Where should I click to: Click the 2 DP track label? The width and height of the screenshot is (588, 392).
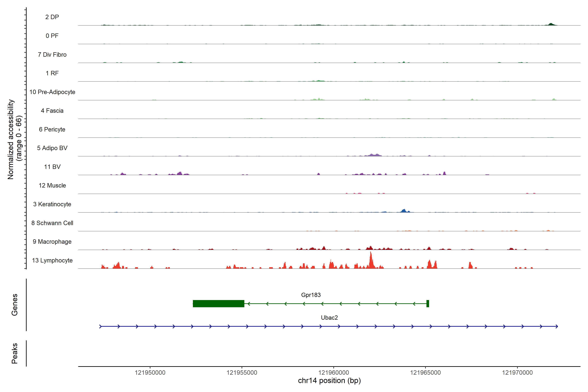(52, 17)
